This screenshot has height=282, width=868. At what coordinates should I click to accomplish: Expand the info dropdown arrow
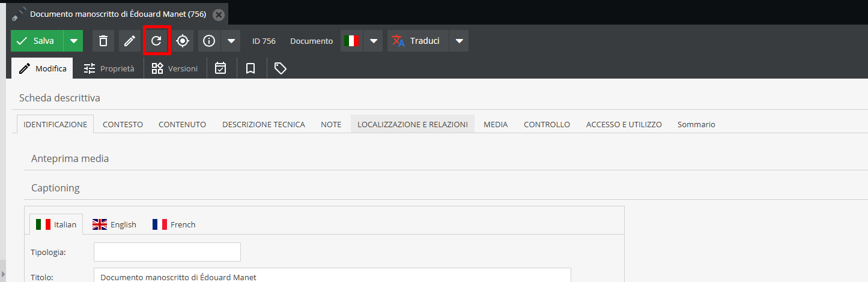(x=231, y=41)
